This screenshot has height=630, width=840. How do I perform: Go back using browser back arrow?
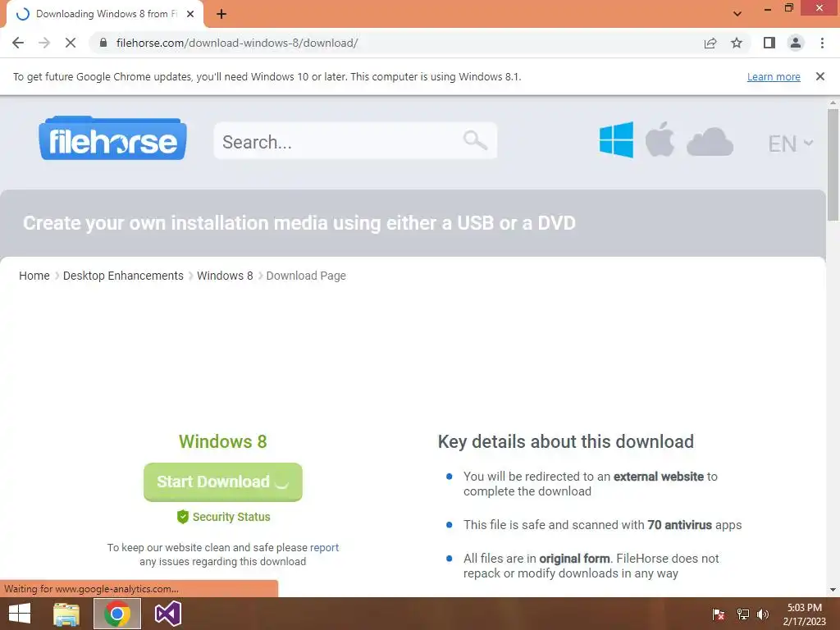coord(18,43)
